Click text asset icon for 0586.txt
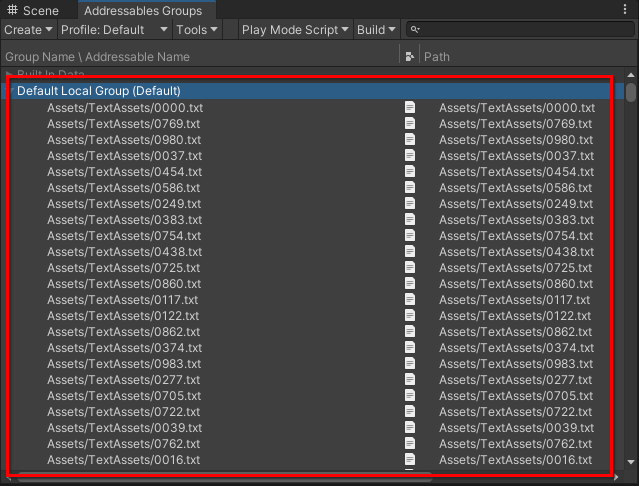This screenshot has width=639, height=486. click(410, 187)
